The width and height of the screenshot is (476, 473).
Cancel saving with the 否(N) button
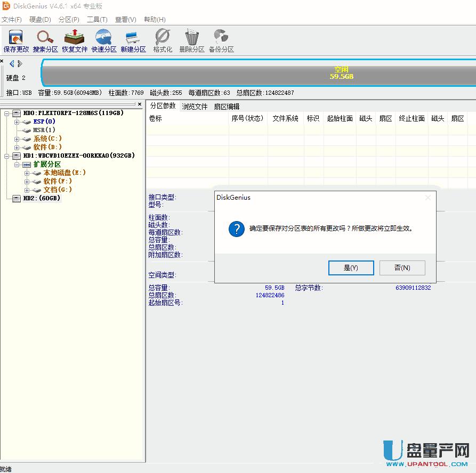tap(402, 268)
